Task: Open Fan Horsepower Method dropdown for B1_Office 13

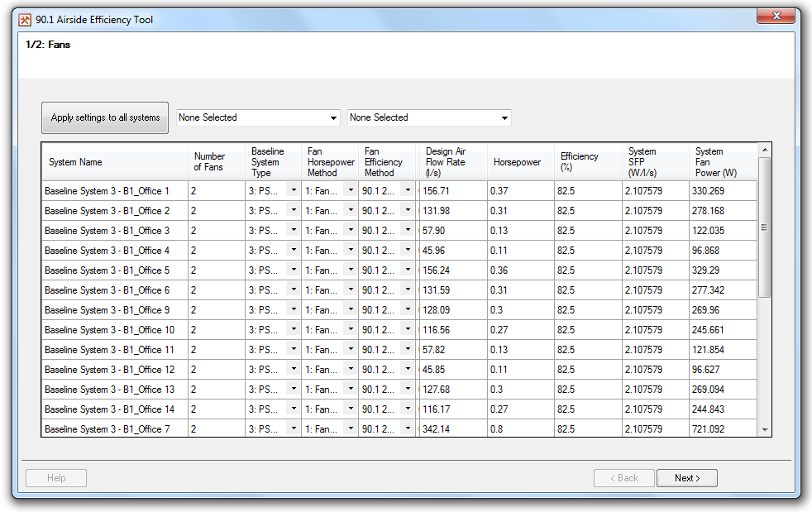Action: [x=351, y=390]
